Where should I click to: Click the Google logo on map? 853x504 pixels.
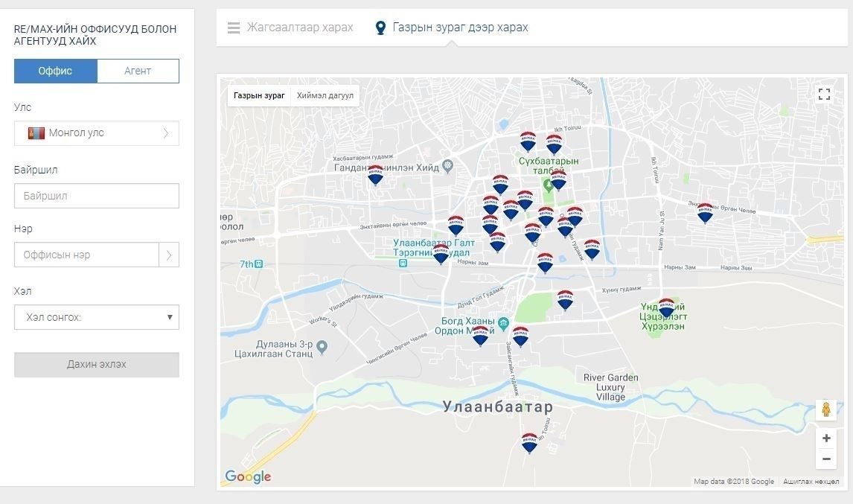(x=248, y=476)
